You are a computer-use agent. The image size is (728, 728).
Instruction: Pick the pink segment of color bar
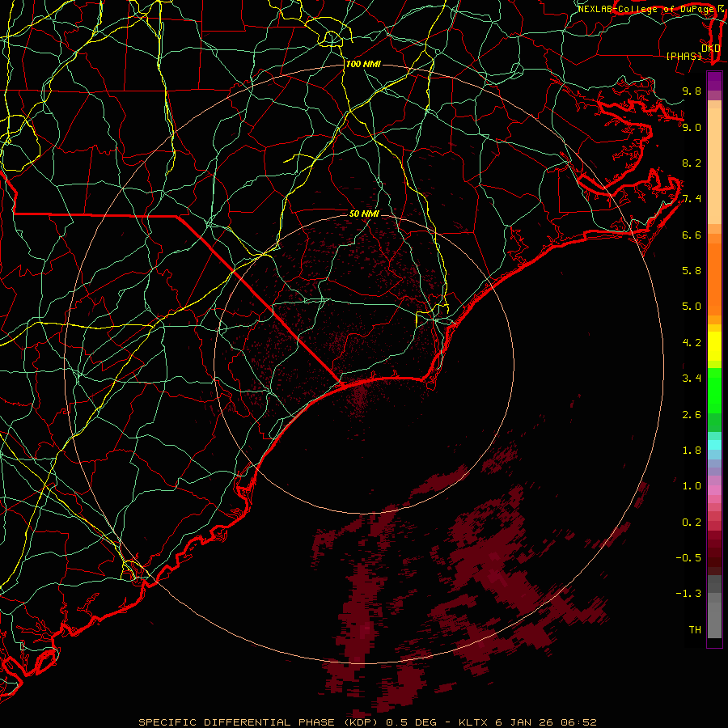(714, 490)
